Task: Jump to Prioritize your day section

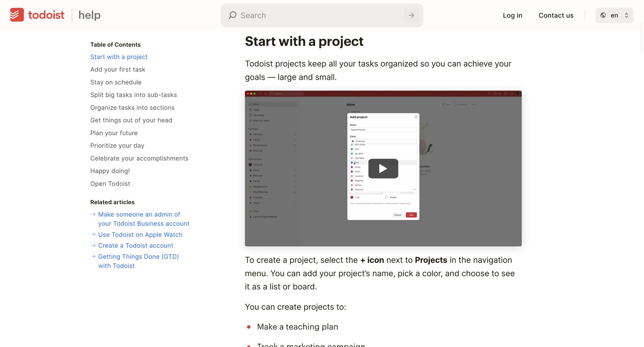Action: click(x=117, y=145)
